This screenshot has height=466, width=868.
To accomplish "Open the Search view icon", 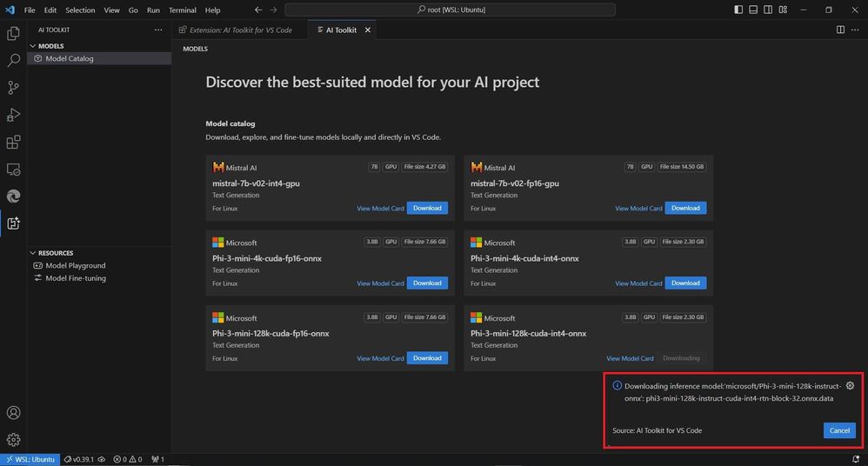I will pyautogui.click(x=13, y=60).
